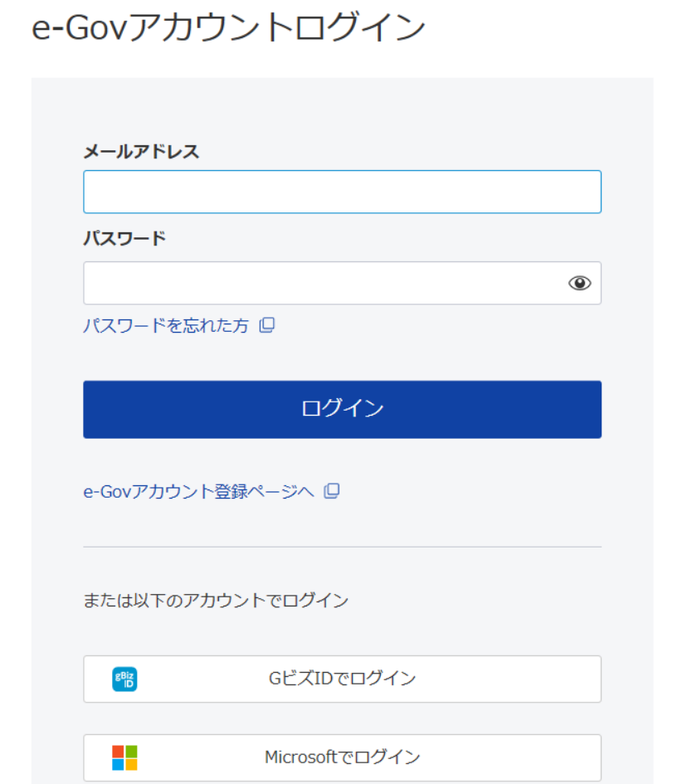Click the eye icon inside the password field
The image size is (687, 784).
pos(580,282)
